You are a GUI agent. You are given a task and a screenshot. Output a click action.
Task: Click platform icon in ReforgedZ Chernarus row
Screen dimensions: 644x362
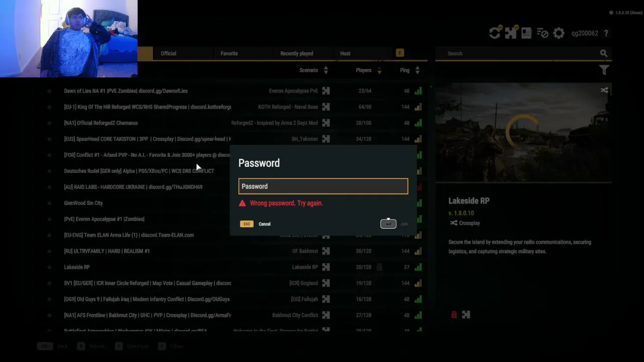326,123
